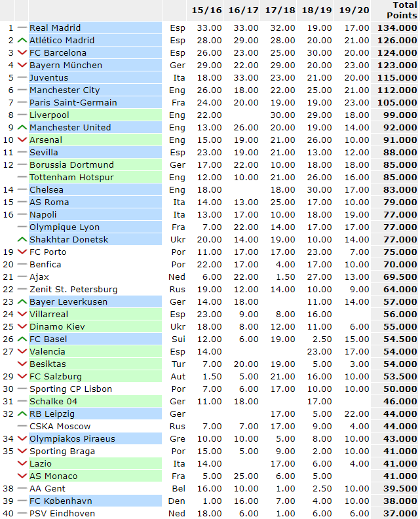
Task: Select the 17/18 season column header
Action: click(280, 10)
